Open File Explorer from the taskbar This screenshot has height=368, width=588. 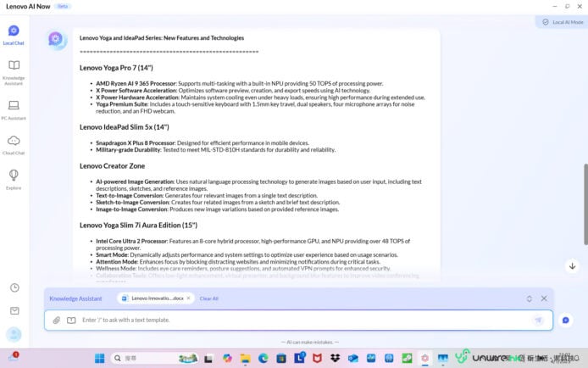pos(245,359)
